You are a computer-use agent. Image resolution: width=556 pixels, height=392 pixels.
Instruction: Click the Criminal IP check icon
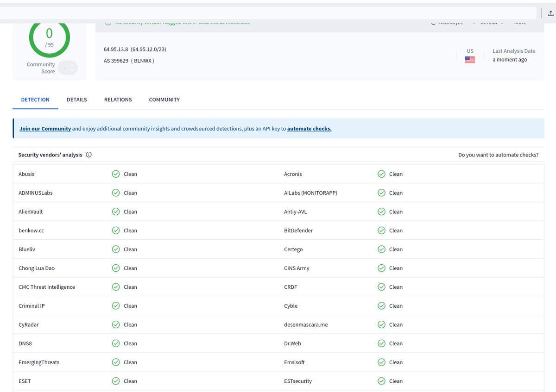tap(116, 306)
